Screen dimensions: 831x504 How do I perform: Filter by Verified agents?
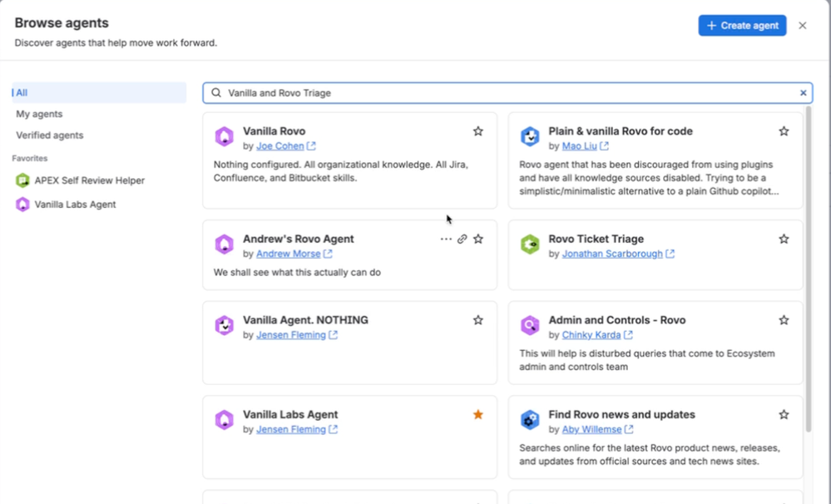click(50, 135)
